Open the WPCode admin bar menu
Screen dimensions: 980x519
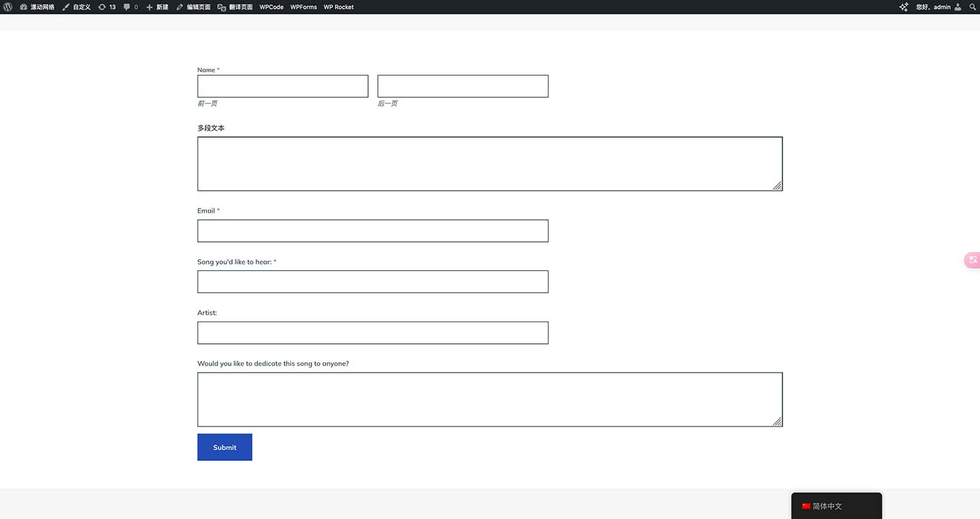[x=272, y=7]
